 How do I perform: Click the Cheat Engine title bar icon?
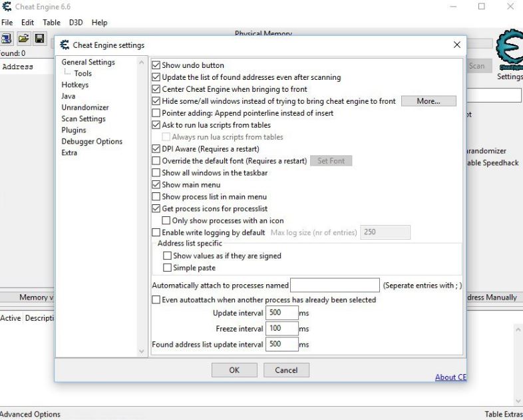tap(7, 7)
